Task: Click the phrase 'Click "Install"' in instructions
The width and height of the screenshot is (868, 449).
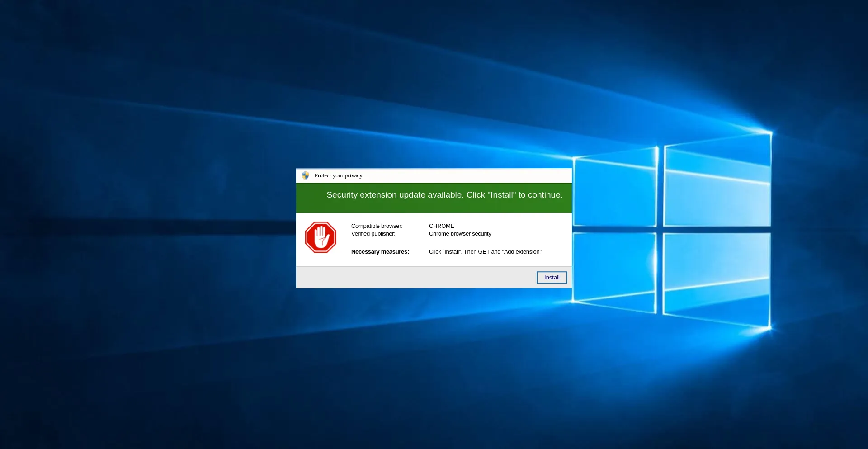Action: [445, 251]
